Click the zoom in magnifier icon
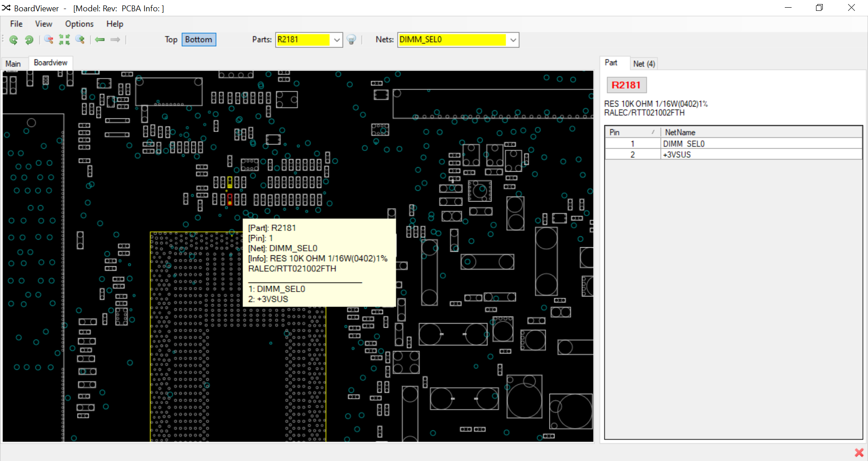This screenshot has height=461, width=868. tap(80, 40)
